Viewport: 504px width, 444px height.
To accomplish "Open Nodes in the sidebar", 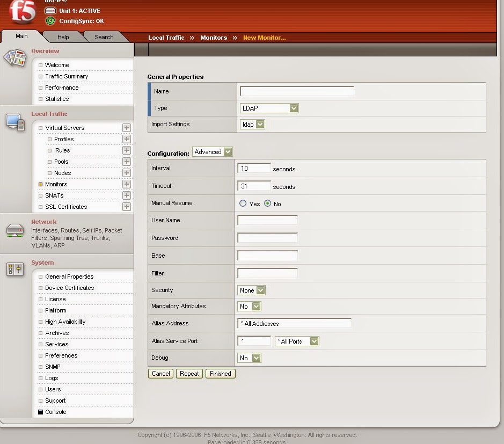I will (62, 173).
